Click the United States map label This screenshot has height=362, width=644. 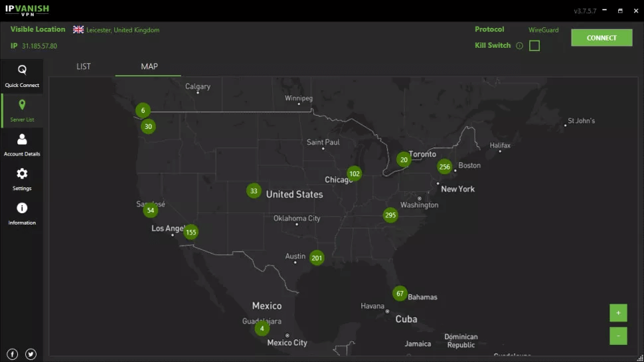[295, 195]
